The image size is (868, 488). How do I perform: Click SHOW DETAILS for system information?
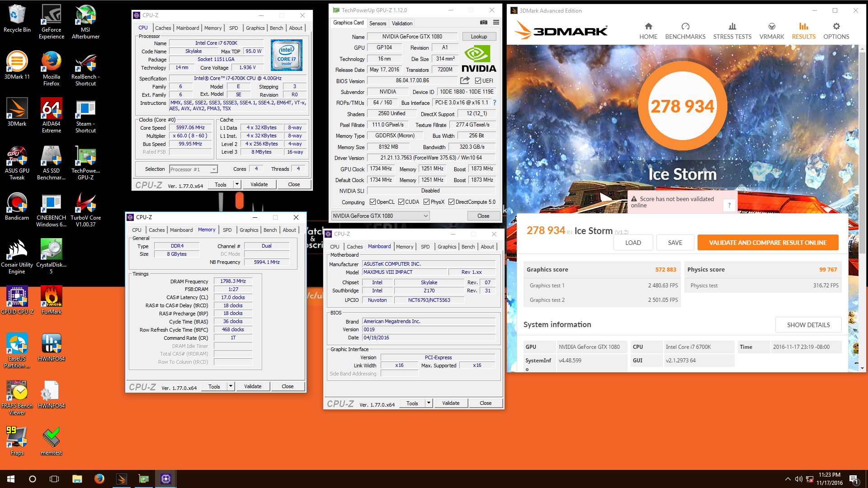coord(808,325)
